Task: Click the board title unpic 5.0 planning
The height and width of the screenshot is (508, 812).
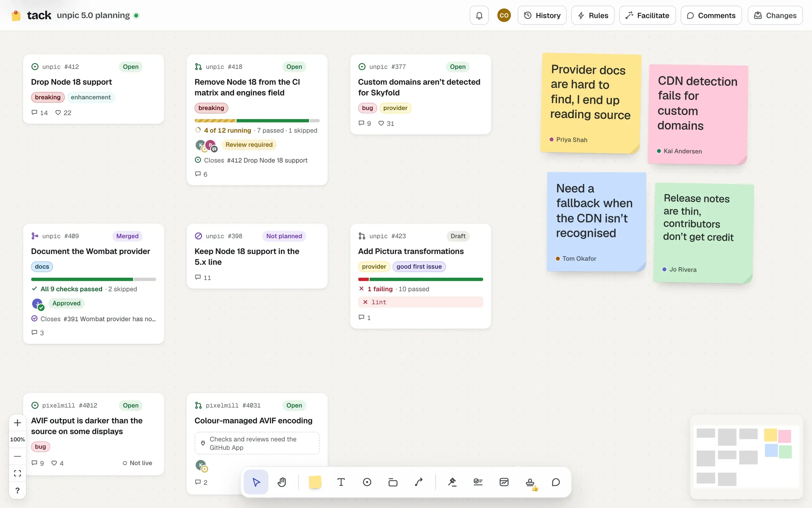Action: click(93, 15)
